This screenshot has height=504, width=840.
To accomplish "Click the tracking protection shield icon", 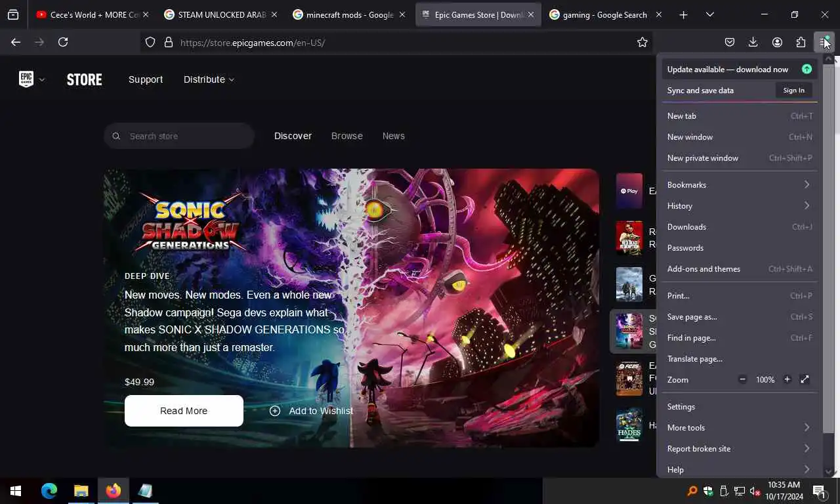I will pos(150,42).
